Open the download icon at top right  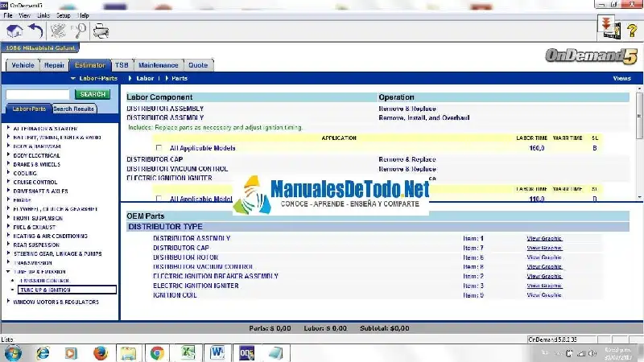click(607, 28)
